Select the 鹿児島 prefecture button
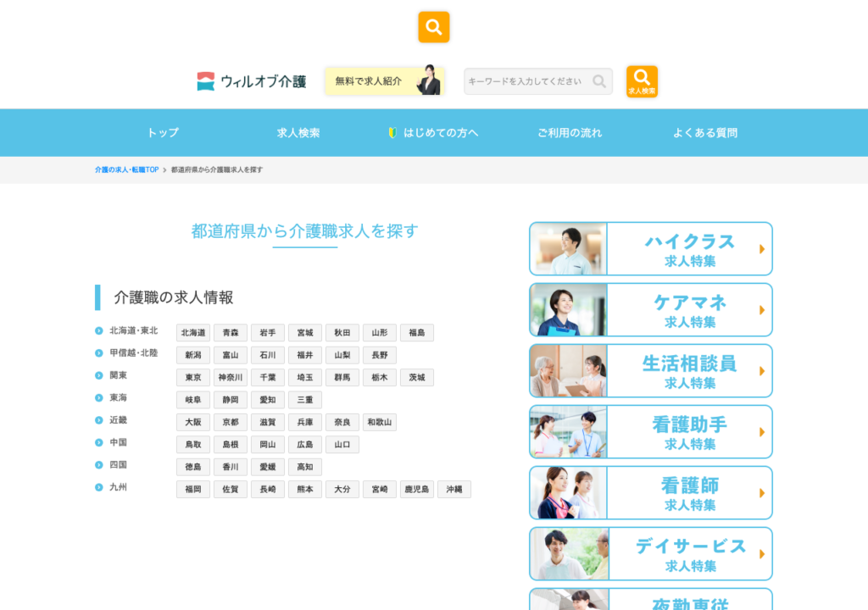 417,490
